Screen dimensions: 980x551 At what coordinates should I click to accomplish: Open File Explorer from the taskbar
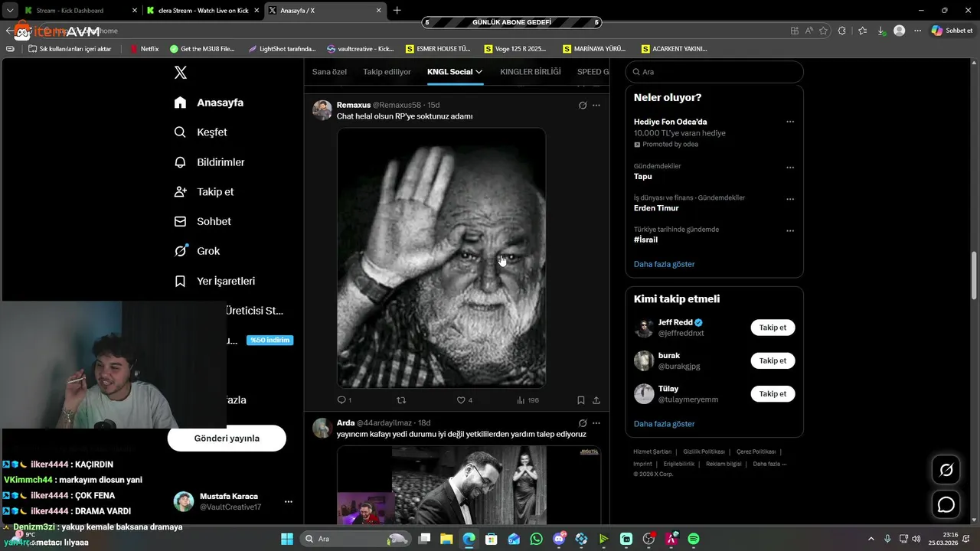point(446,539)
